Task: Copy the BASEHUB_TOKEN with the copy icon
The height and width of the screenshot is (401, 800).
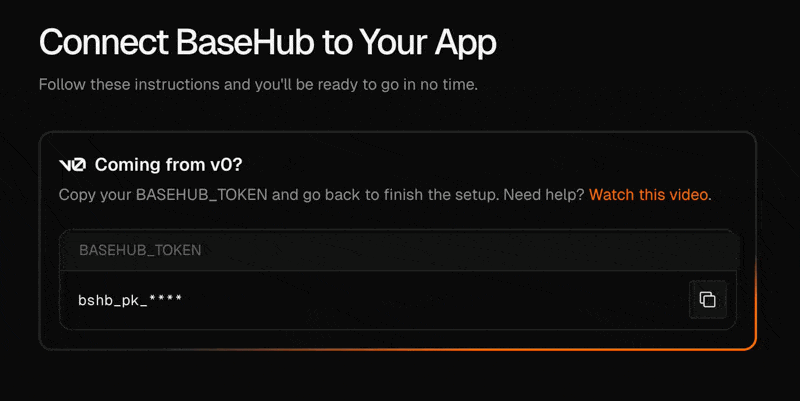Action: tap(708, 299)
